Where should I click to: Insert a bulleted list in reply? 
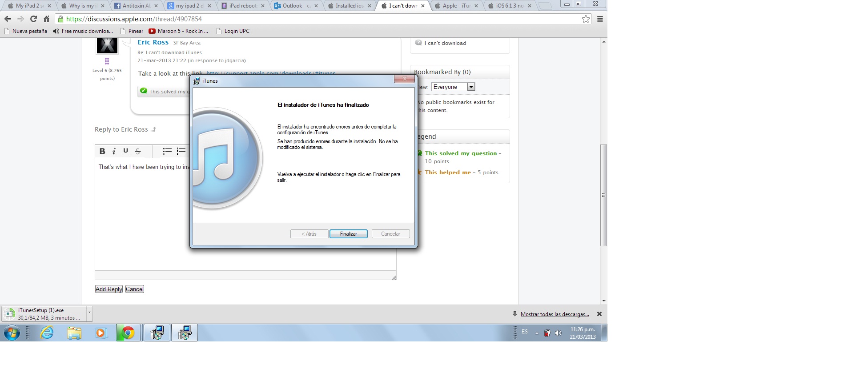(x=167, y=151)
